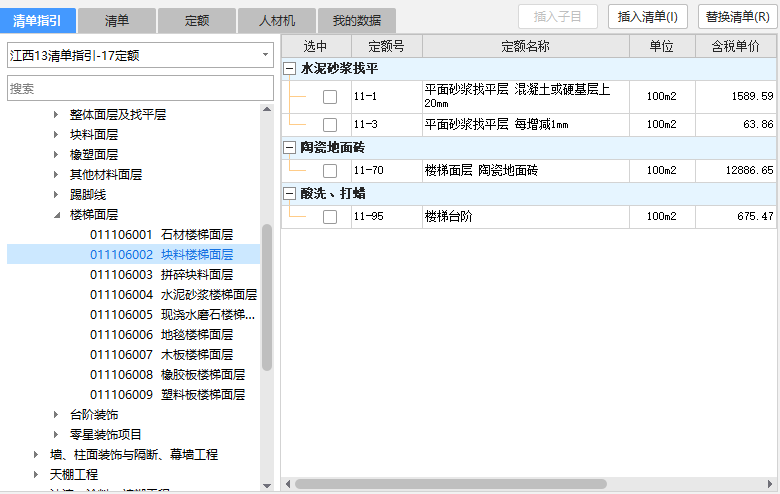The width and height of the screenshot is (780, 494).
Task: Click the 插入子目 button
Action: click(x=558, y=17)
